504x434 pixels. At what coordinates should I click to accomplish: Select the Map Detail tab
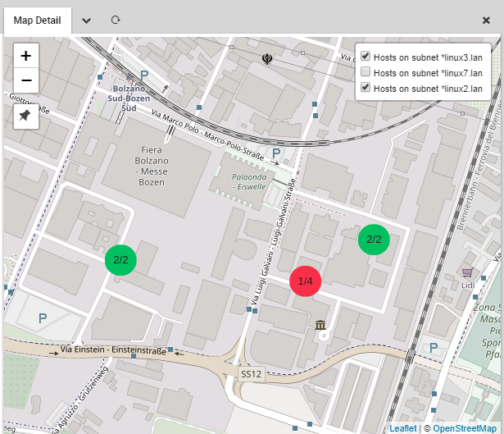coord(37,20)
